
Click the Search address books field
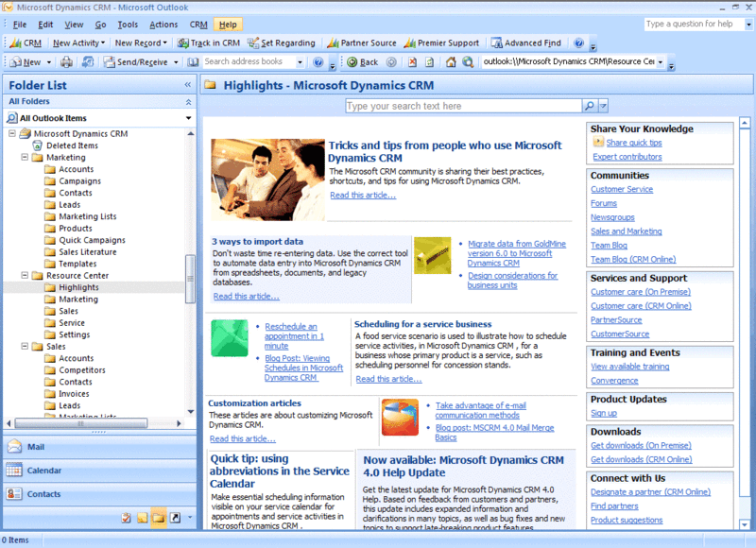click(x=249, y=61)
